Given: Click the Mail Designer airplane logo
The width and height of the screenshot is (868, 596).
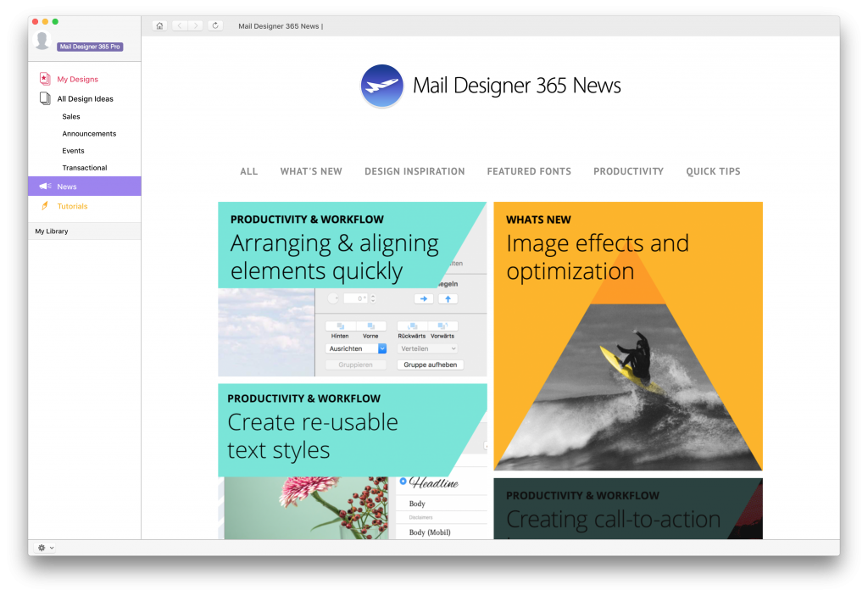Looking at the screenshot, I should [382, 86].
